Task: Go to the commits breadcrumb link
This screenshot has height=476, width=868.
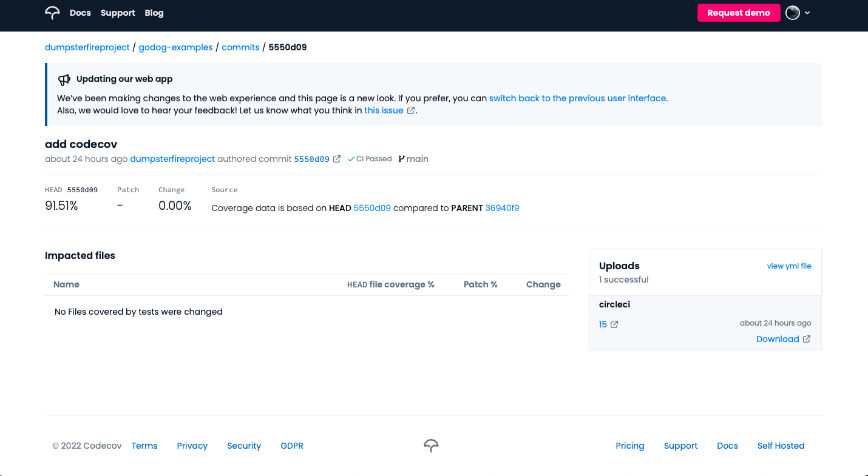Action: (x=240, y=47)
